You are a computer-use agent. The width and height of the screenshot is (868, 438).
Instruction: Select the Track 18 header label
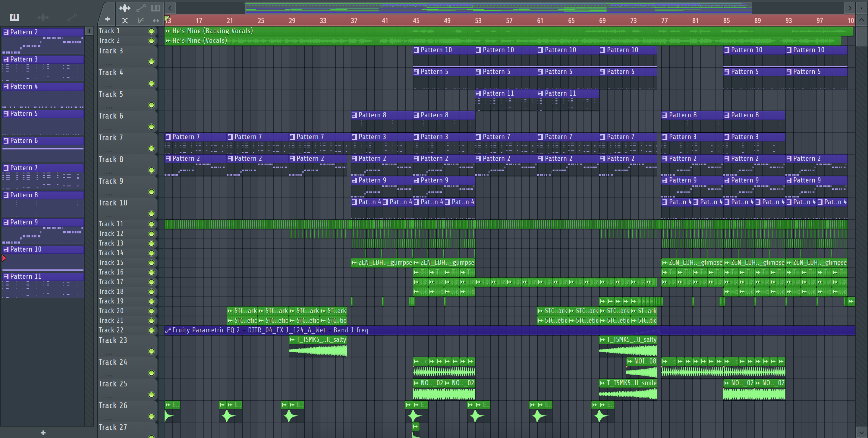111,292
